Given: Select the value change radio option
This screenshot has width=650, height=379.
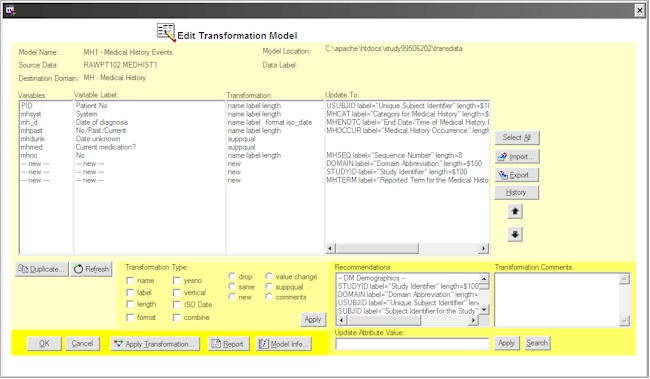Looking at the screenshot, I should point(269,276).
